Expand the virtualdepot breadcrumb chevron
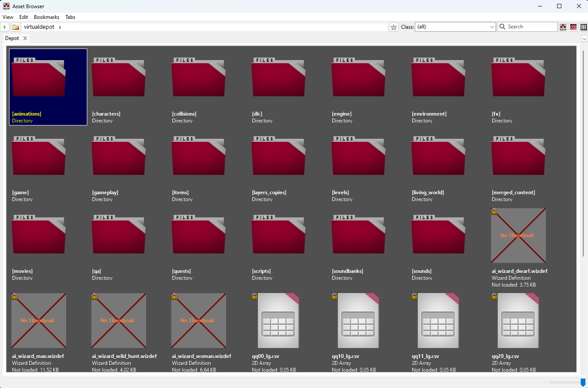The width and height of the screenshot is (588, 388). 60,27
